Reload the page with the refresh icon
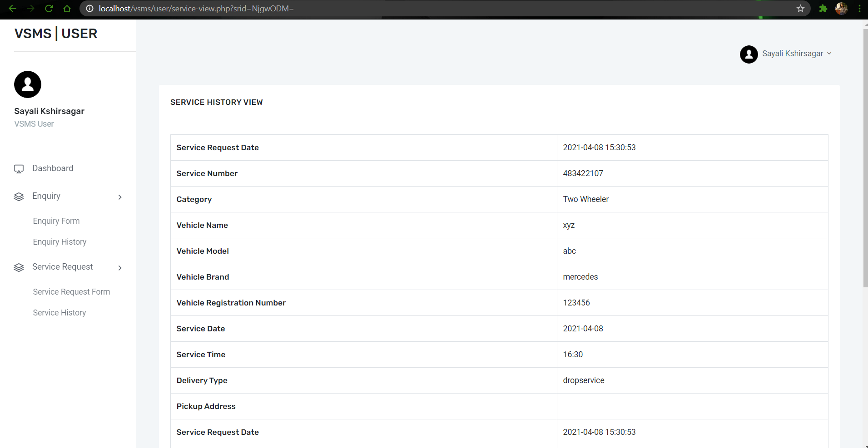 [49, 8]
